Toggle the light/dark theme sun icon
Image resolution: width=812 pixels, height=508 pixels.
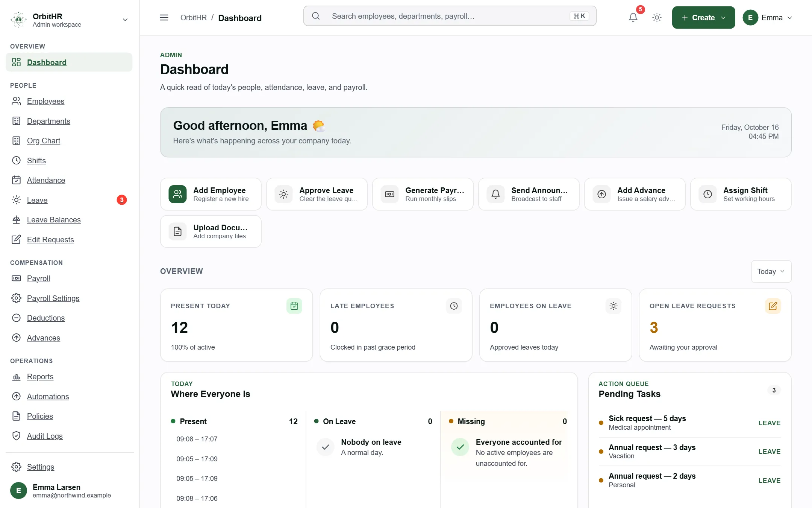click(657, 17)
